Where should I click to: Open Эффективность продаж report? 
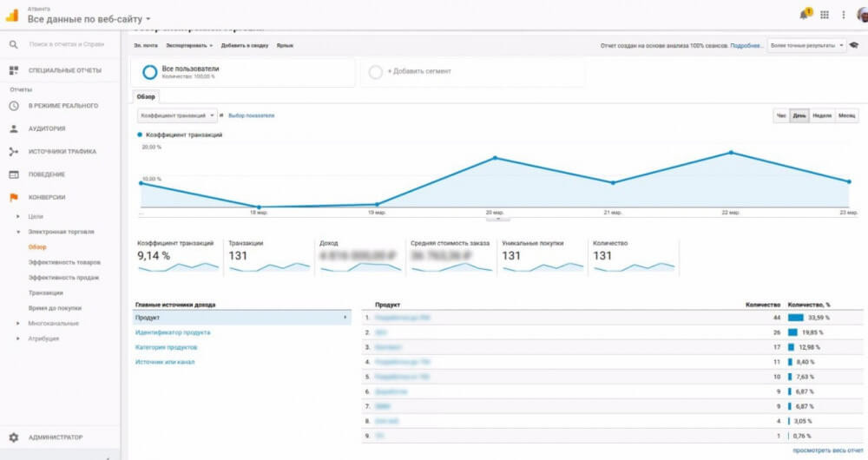pos(63,278)
